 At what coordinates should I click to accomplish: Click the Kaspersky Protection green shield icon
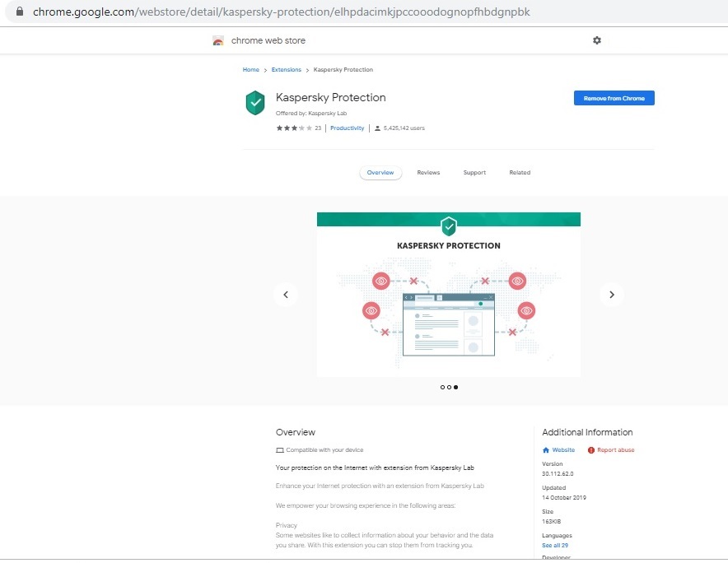point(255,103)
